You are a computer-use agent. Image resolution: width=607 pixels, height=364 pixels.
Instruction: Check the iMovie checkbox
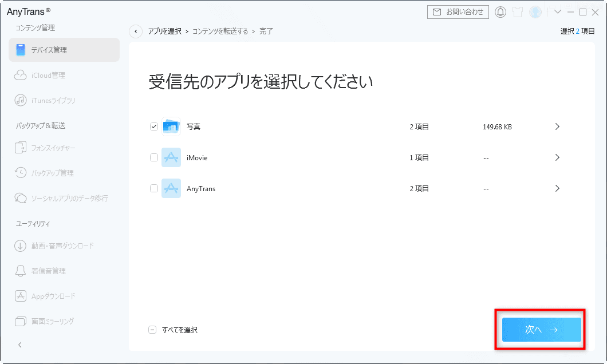tap(154, 157)
